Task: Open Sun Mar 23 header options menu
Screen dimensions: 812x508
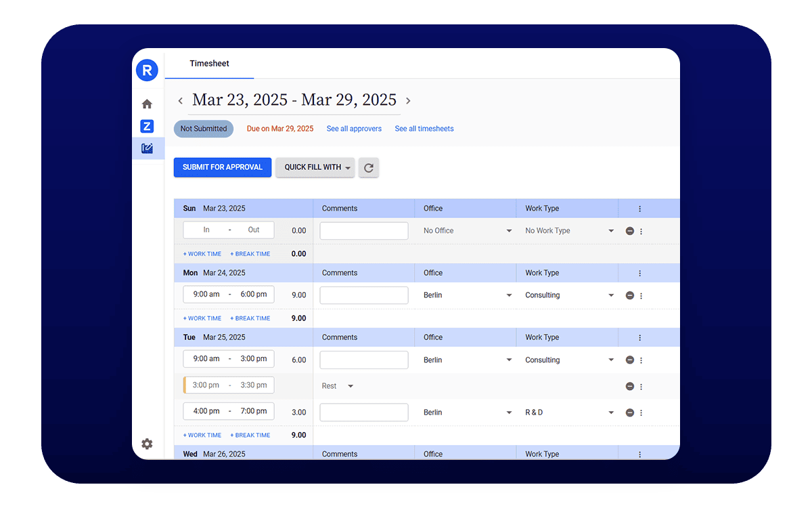Action: [x=640, y=209]
